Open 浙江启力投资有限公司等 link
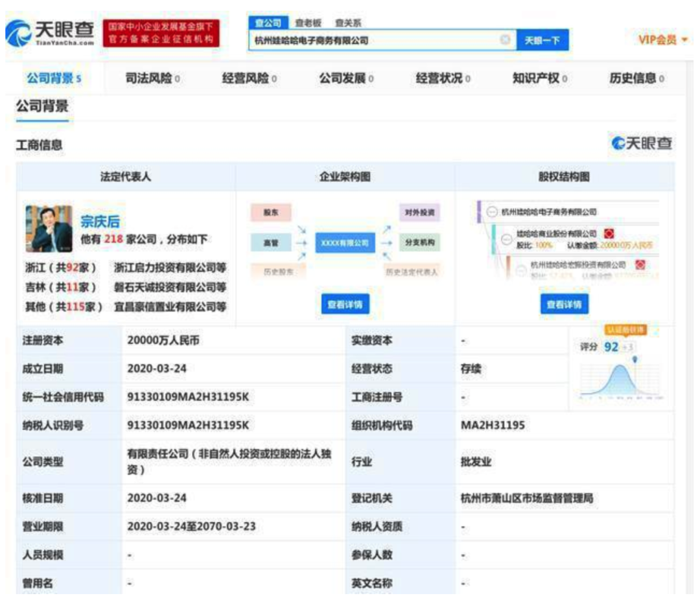 point(170,268)
